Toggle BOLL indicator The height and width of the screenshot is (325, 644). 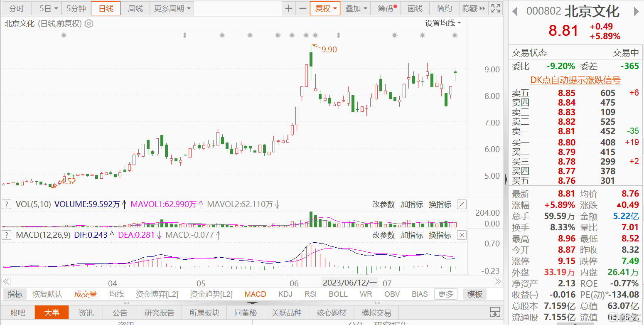pyautogui.click(x=338, y=294)
